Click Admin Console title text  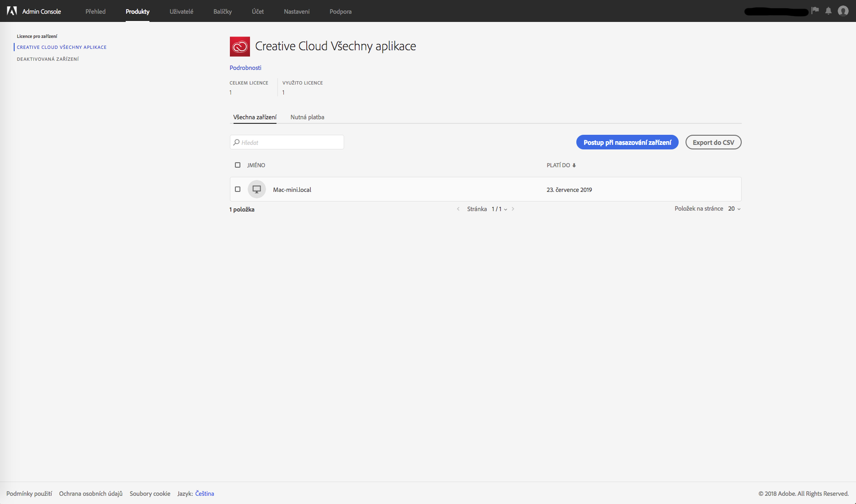pos(42,11)
